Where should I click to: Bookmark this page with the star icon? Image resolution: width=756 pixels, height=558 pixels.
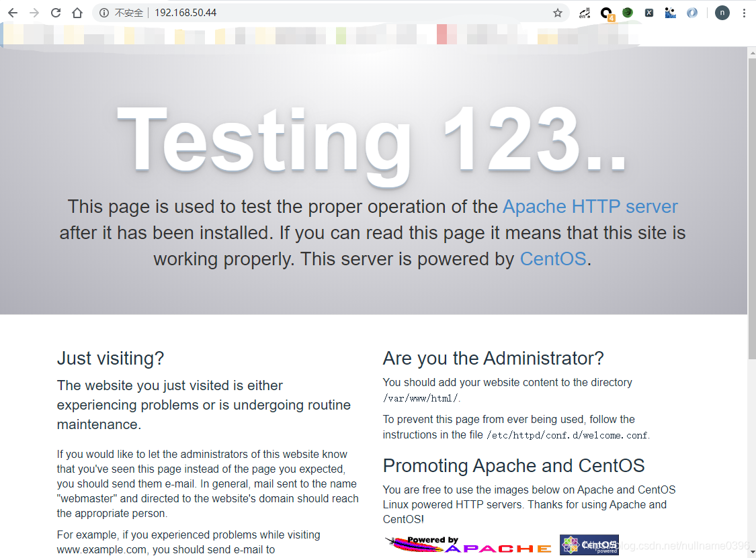click(558, 13)
